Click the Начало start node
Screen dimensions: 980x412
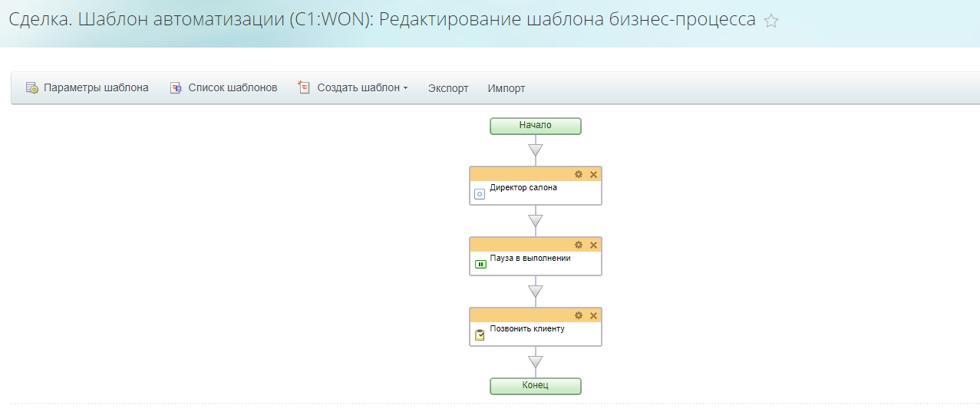click(x=536, y=126)
